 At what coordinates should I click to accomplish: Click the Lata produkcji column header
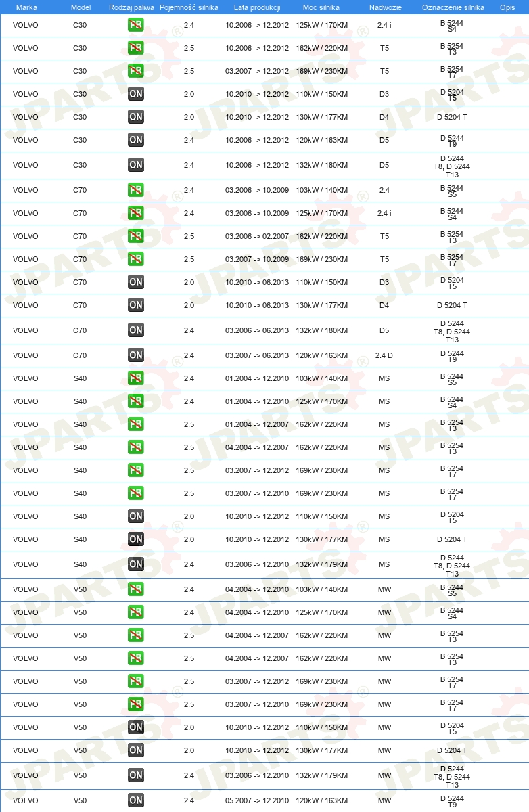pyautogui.click(x=257, y=7)
